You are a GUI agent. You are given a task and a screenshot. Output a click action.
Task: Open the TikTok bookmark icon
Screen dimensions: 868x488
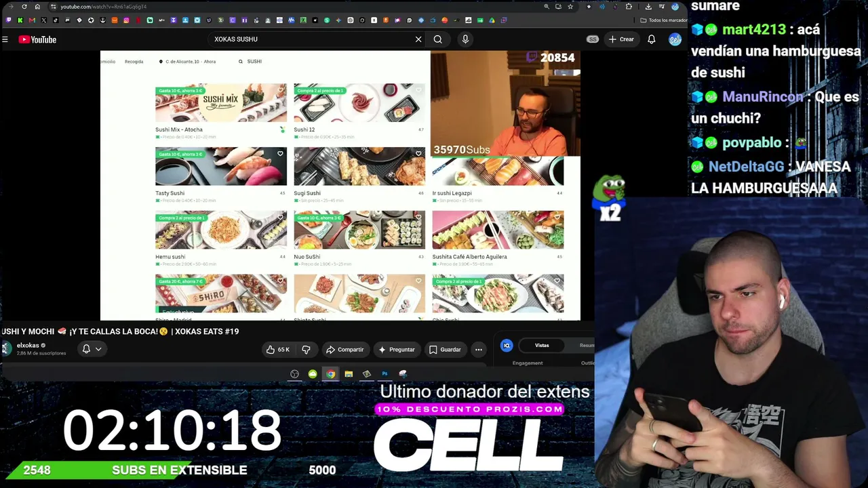[x=56, y=20]
